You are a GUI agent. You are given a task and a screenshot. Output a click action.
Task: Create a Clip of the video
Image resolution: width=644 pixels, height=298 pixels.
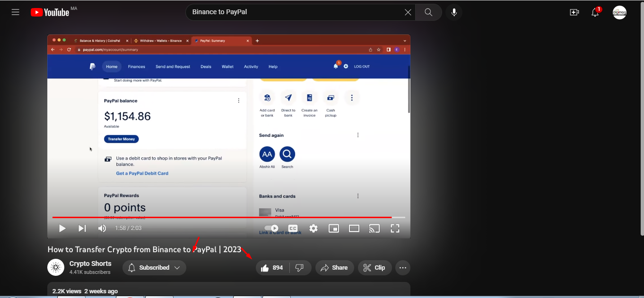point(374,268)
